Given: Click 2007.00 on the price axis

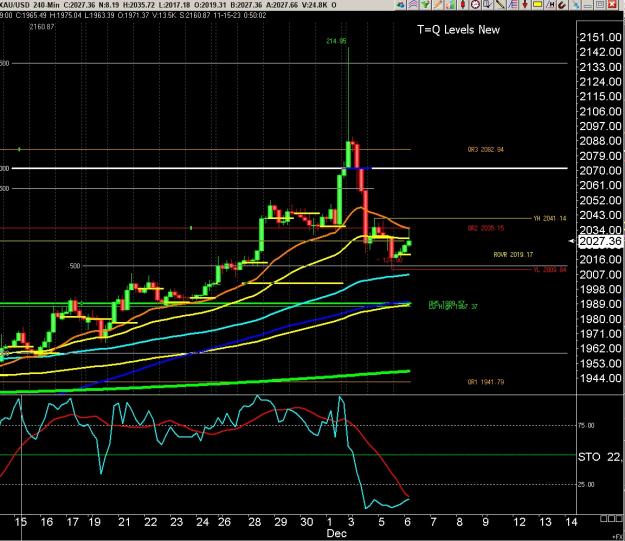Looking at the screenshot, I should [x=600, y=274].
